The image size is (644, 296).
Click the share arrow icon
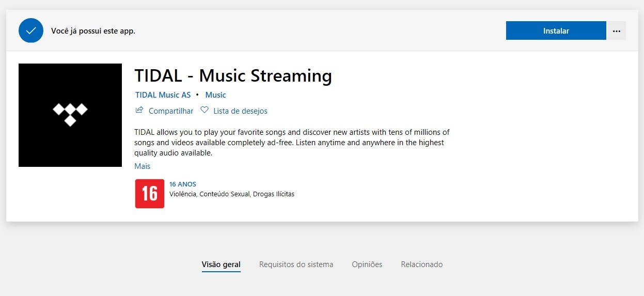pos(139,110)
